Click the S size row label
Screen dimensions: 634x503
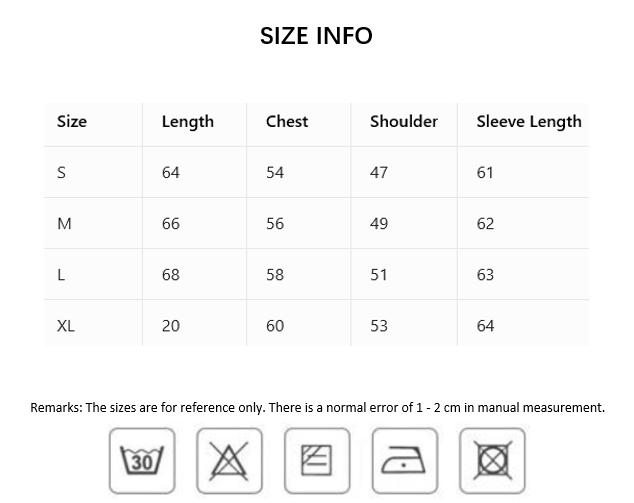61,173
